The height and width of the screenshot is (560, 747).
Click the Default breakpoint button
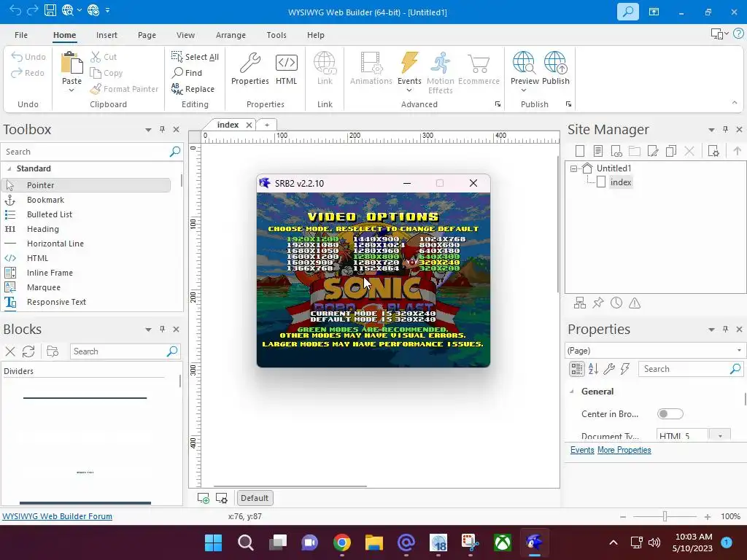tap(255, 498)
